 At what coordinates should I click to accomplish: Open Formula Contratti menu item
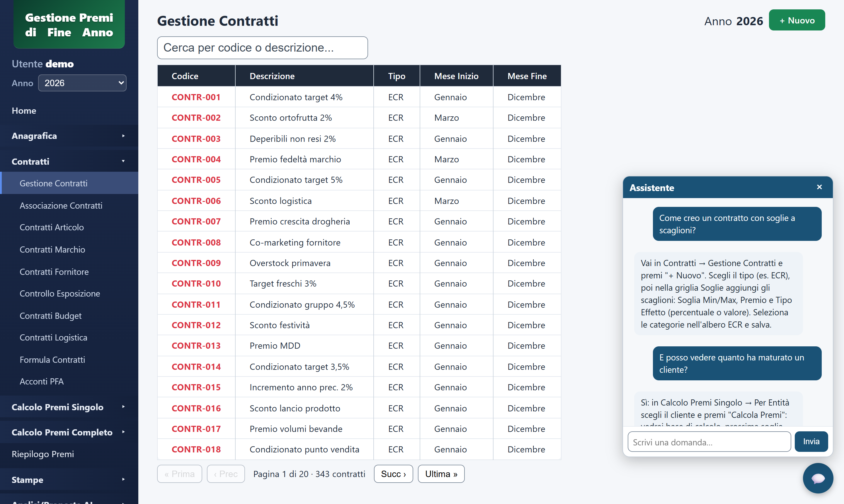[x=69, y=360]
